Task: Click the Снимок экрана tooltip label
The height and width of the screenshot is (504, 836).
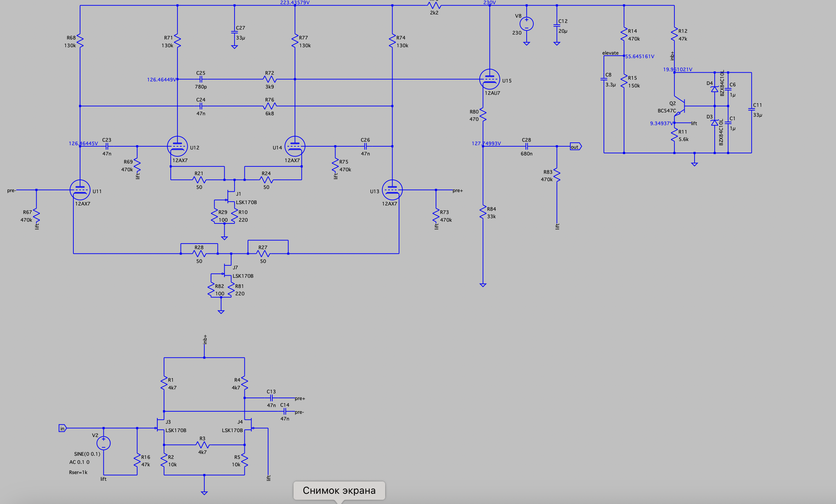Action: (339, 490)
